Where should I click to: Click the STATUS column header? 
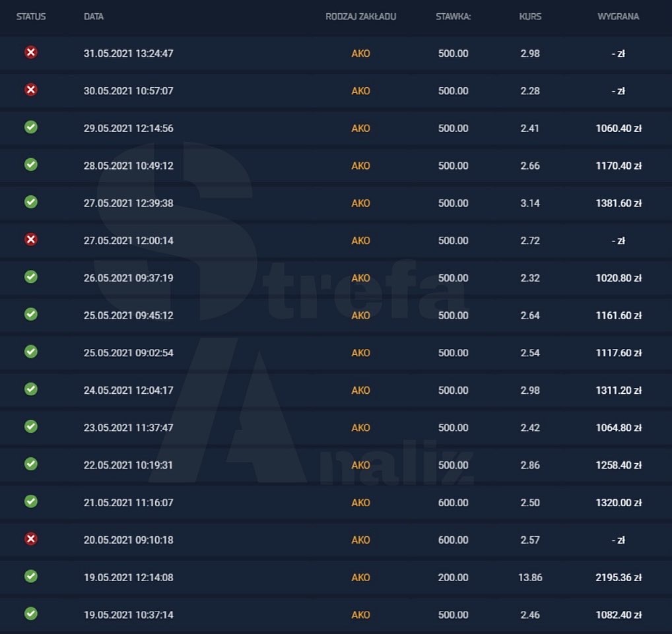(x=31, y=16)
